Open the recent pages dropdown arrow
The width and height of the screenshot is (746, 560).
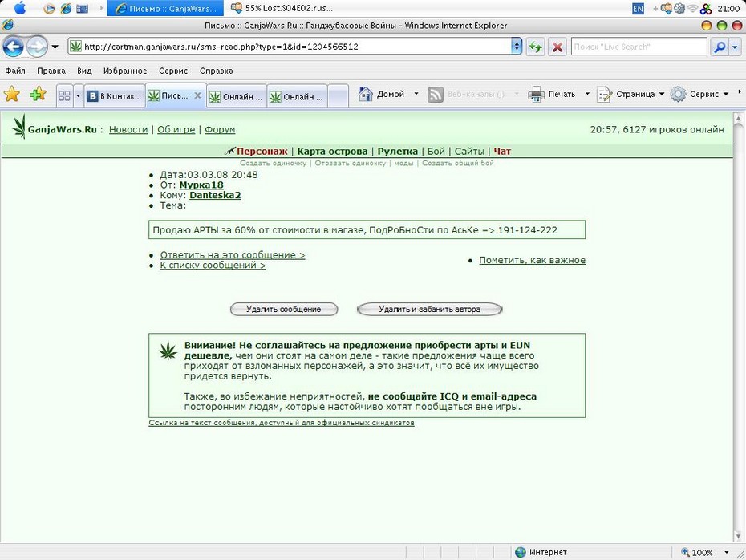click(55, 47)
